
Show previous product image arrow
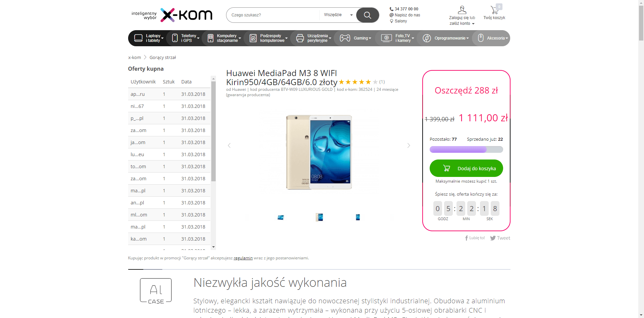pos(229,145)
